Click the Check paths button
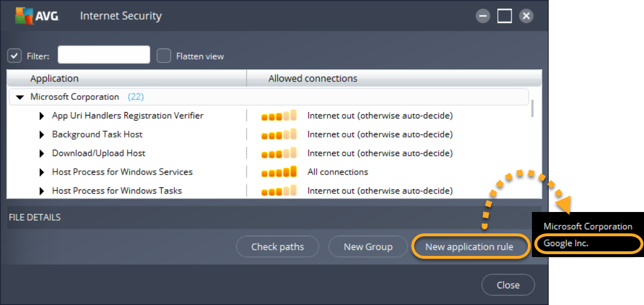This screenshot has width=644, height=305. click(277, 247)
